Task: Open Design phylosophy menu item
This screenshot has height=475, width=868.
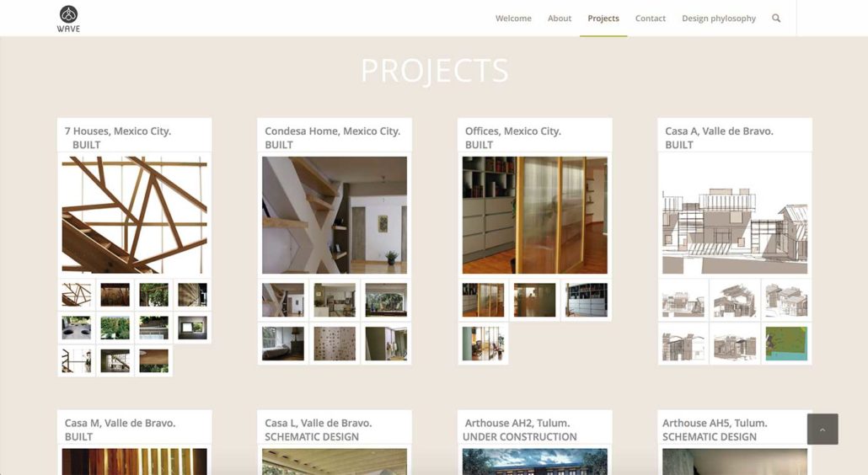Action: [719, 19]
